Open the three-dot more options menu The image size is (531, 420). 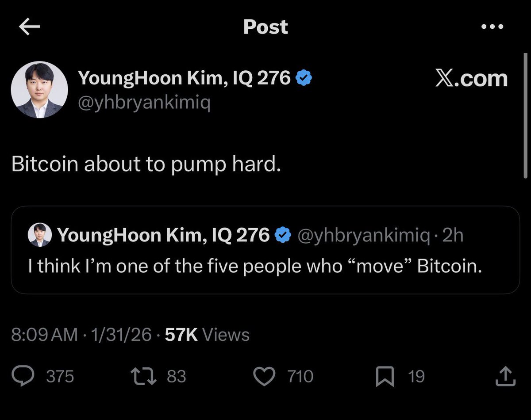pyautogui.click(x=492, y=27)
